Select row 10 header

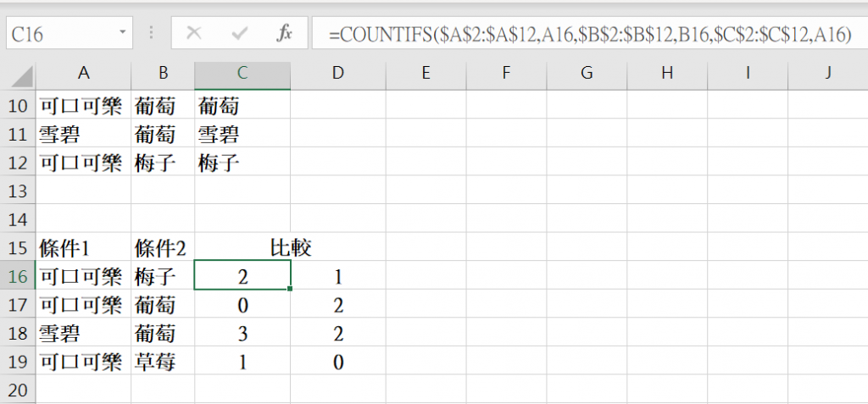tap(19, 104)
